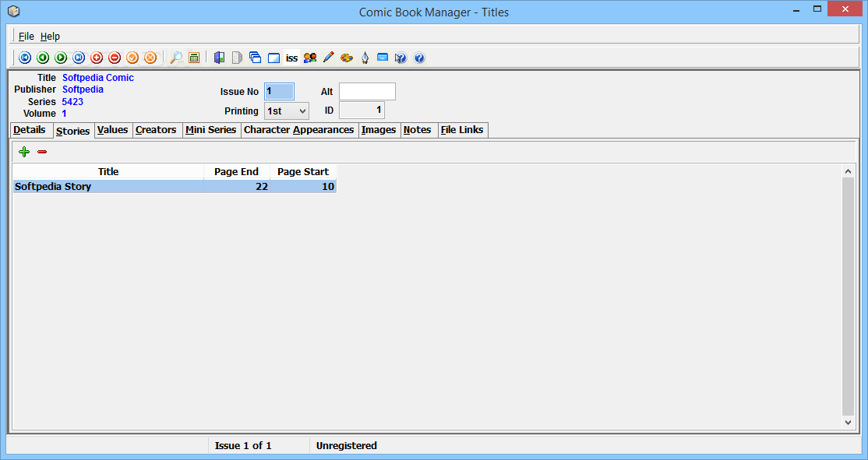Open the File Links tab
Image resolution: width=868 pixels, height=460 pixels.
(x=462, y=130)
